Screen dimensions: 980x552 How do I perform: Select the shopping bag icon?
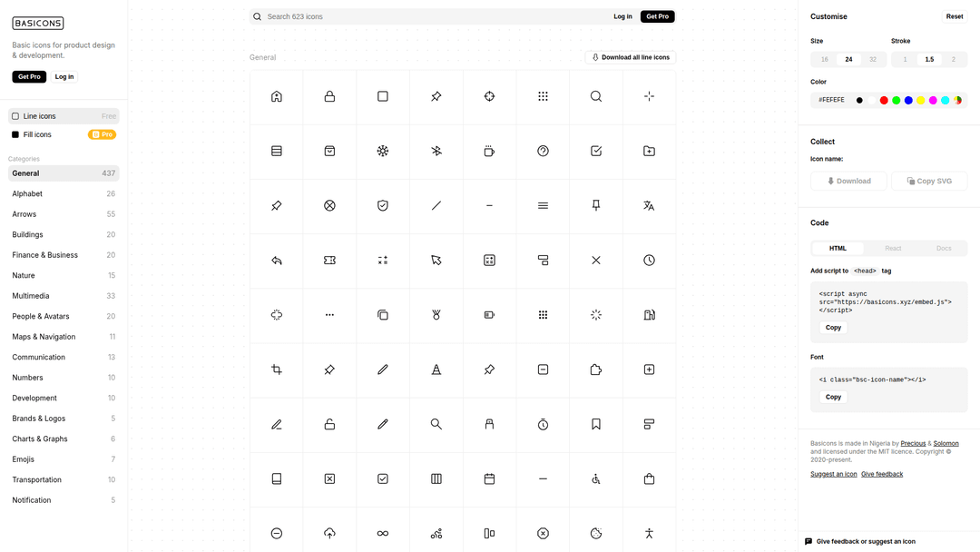point(649,478)
